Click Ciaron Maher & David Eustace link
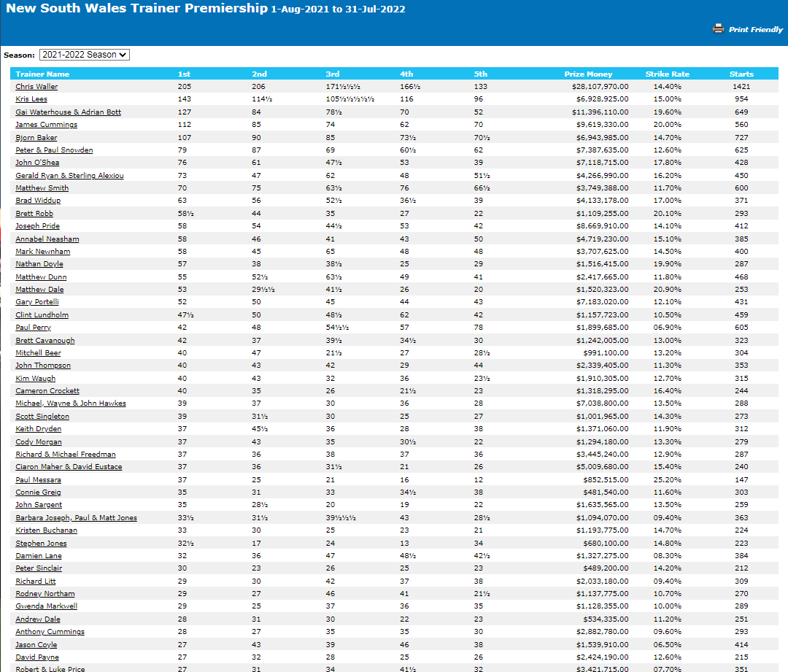The width and height of the screenshot is (788, 672). (69, 467)
